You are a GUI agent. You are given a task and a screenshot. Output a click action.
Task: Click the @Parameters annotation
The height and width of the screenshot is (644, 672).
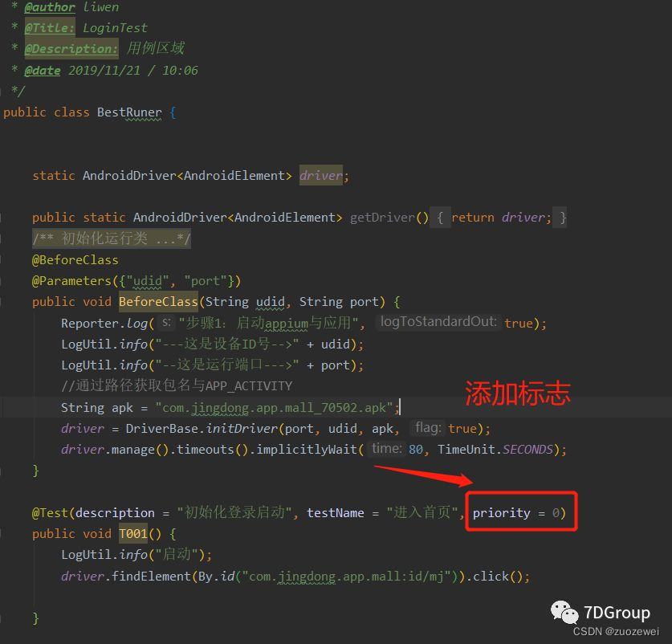tap(71, 281)
